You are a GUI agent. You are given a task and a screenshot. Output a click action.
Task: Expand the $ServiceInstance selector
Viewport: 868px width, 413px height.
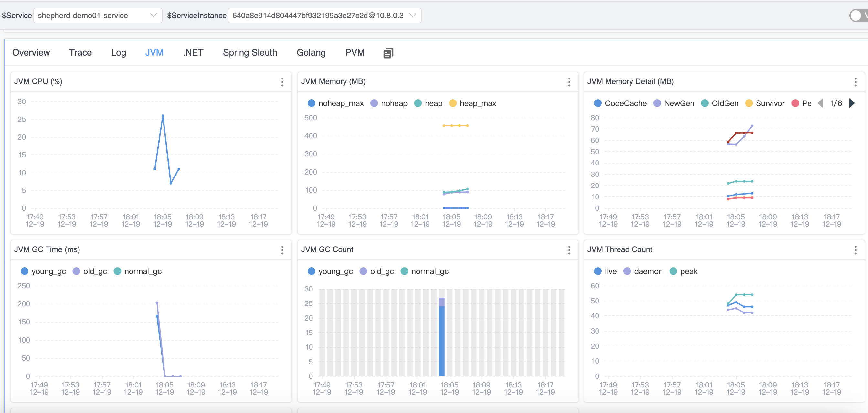324,16
